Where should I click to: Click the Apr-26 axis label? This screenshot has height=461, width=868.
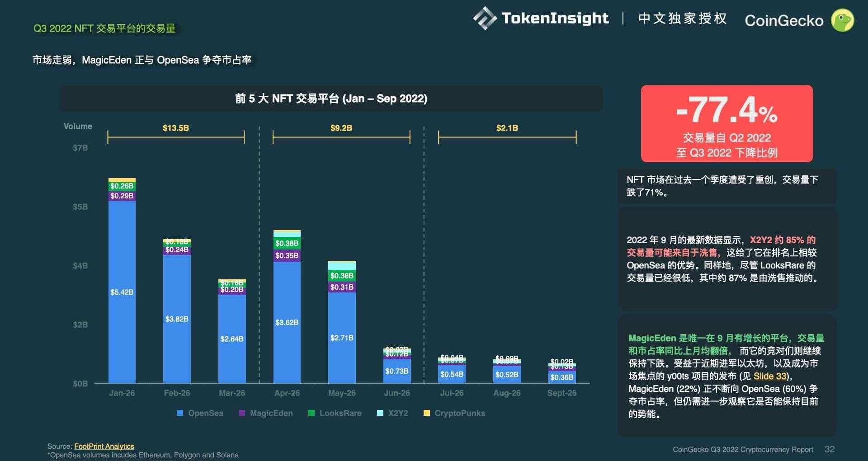pyautogui.click(x=287, y=393)
